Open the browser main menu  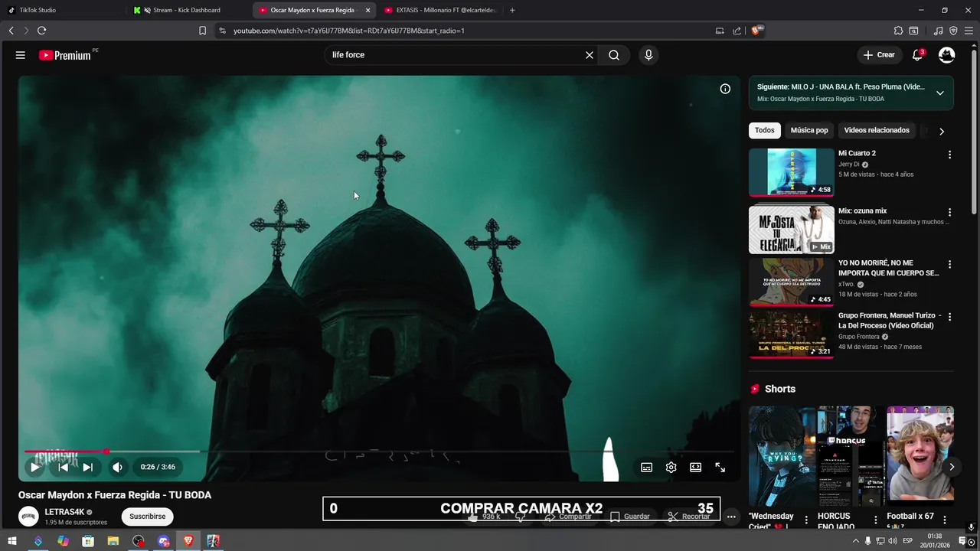pyautogui.click(x=969, y=31)
